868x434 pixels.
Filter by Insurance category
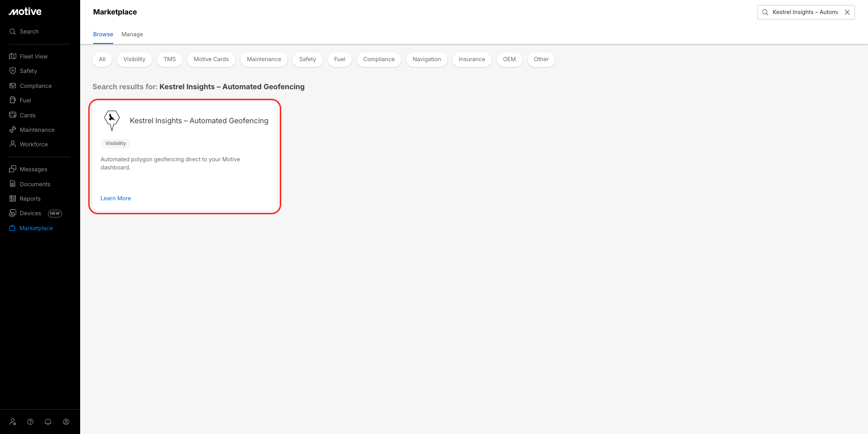point(472,59)
